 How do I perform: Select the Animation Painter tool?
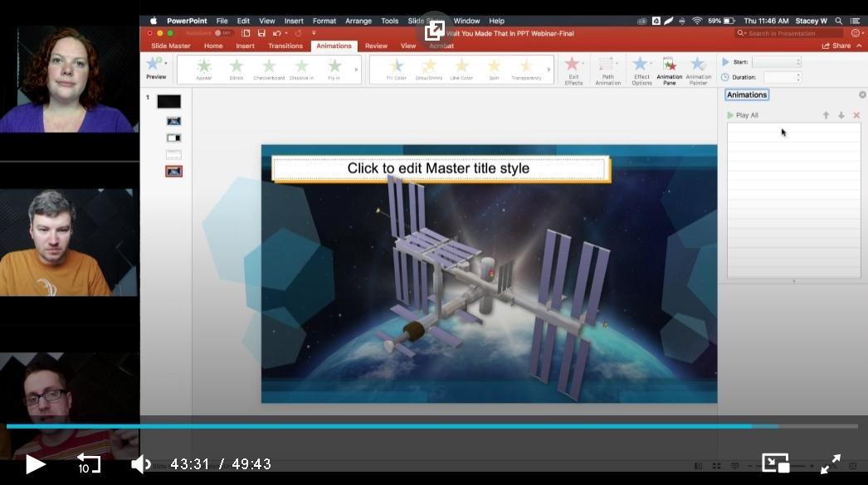click(x=698, y=70)
